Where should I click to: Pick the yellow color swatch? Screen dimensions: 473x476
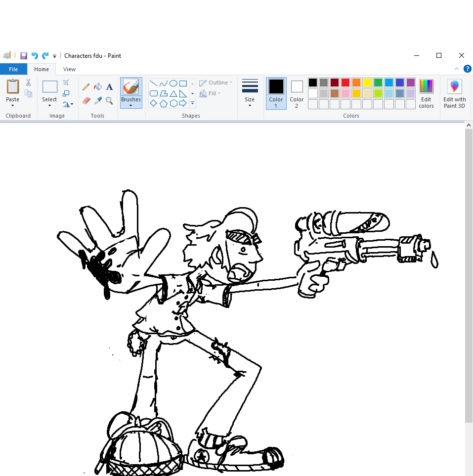[x=367, y=83]
